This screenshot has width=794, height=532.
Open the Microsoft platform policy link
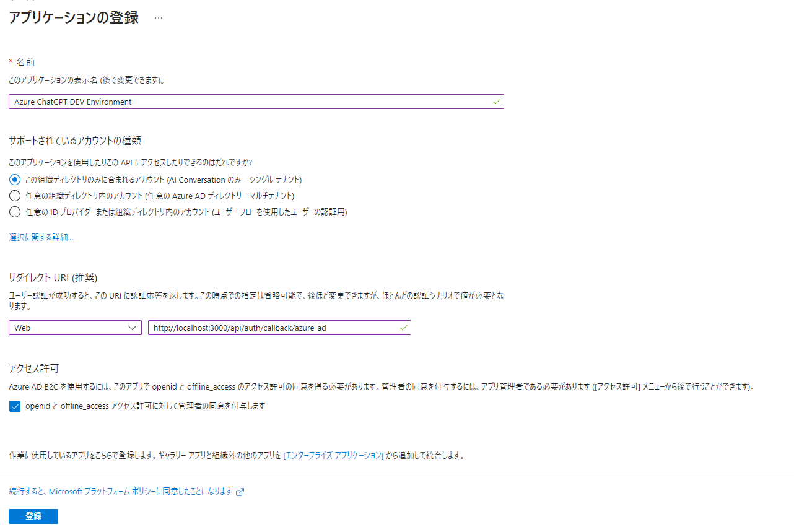click(x=121, y=491)
